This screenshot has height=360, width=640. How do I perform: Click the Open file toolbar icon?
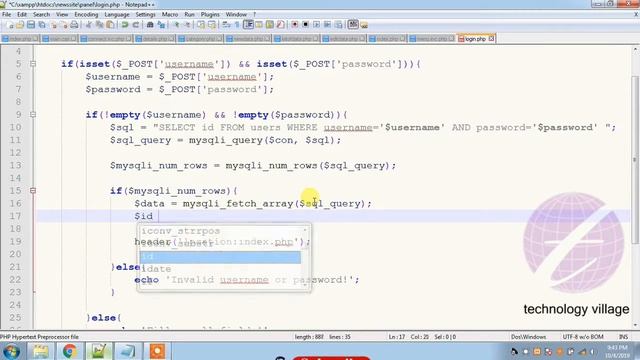pos(20,25)
